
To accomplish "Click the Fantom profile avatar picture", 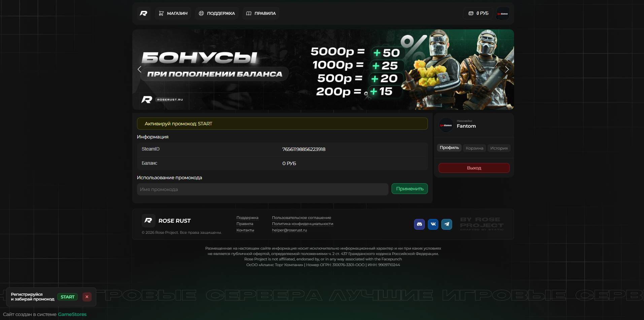I will [446, 125].
